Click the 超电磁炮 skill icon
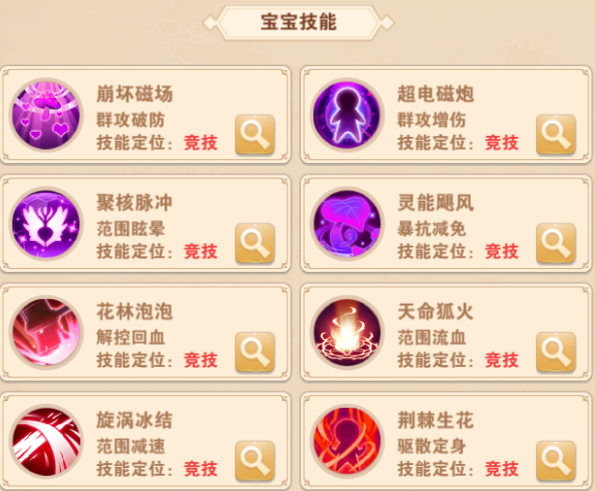The image size is (595, 491). (x=347, y=115)
